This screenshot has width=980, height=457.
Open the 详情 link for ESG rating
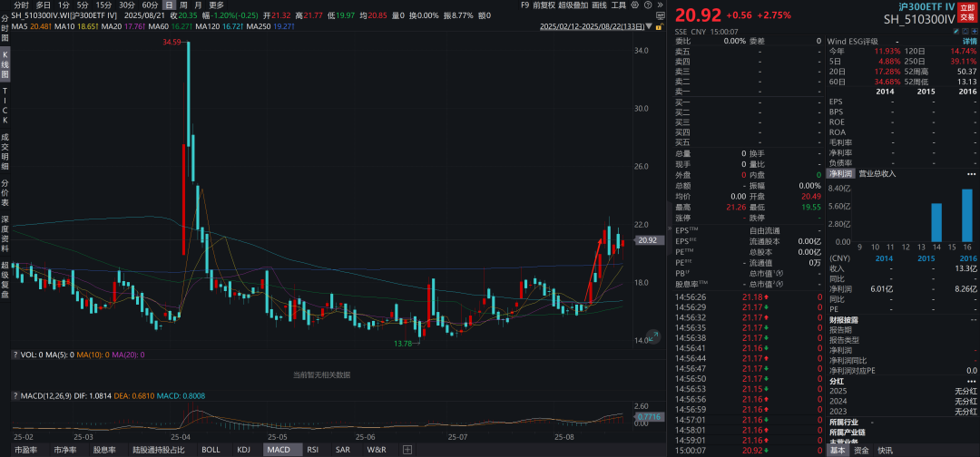969,42
